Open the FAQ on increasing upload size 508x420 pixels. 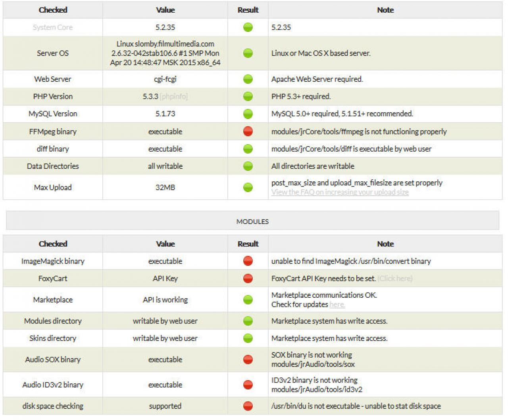coord(340,193)
